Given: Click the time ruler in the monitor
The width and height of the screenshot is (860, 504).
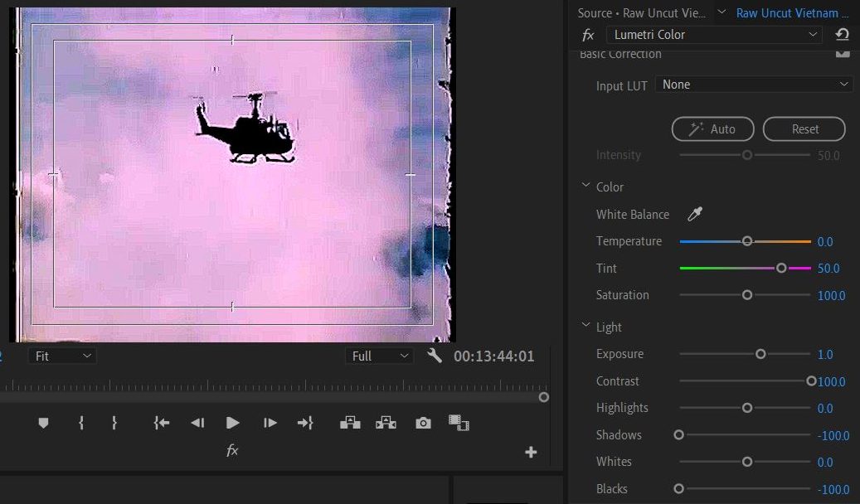Looking at the screenshot, I should (275, 385).
